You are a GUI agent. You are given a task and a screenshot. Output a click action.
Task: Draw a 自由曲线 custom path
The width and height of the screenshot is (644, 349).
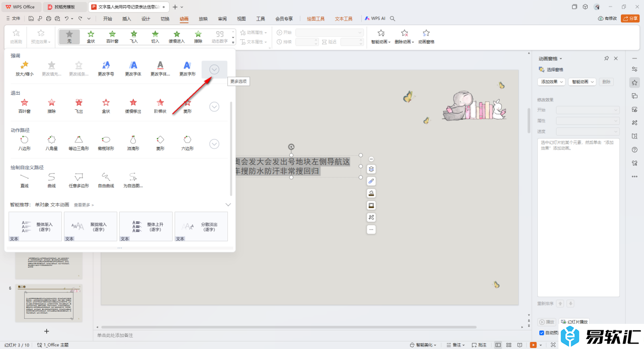click(x=106, y=180)
